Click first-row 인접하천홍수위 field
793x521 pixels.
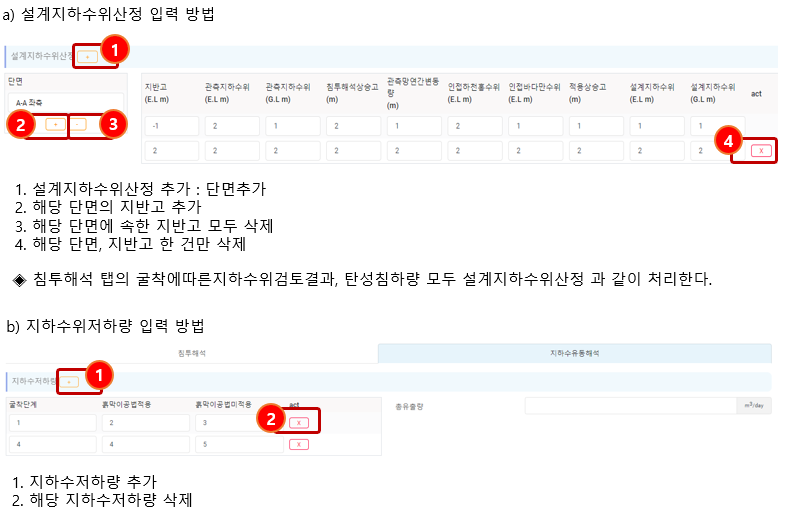(475, 126)
